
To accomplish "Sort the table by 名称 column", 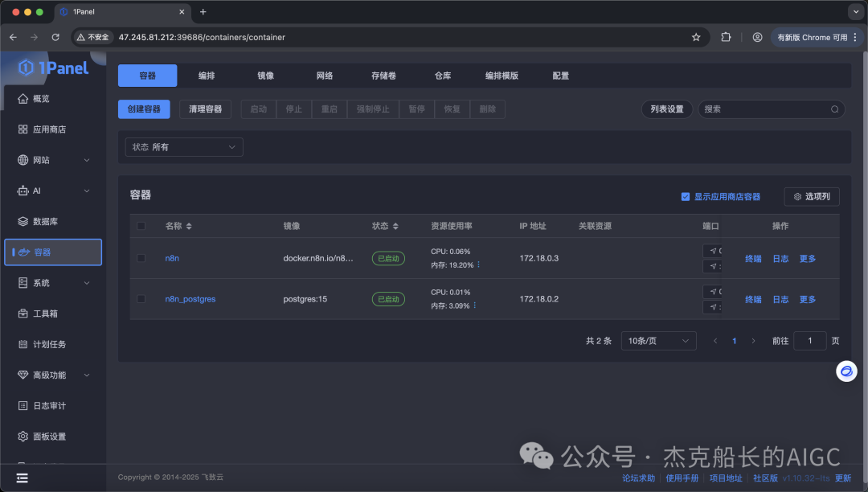I will point(189,227).
